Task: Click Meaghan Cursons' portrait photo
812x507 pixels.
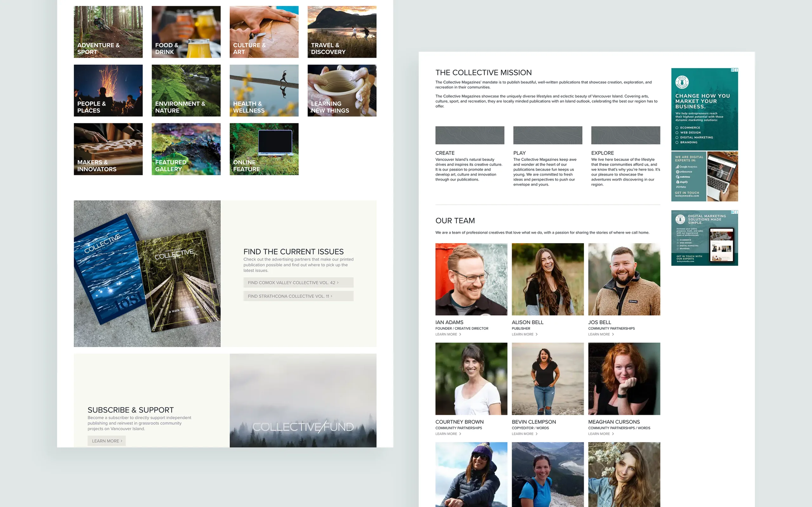Action: [624, 379]
